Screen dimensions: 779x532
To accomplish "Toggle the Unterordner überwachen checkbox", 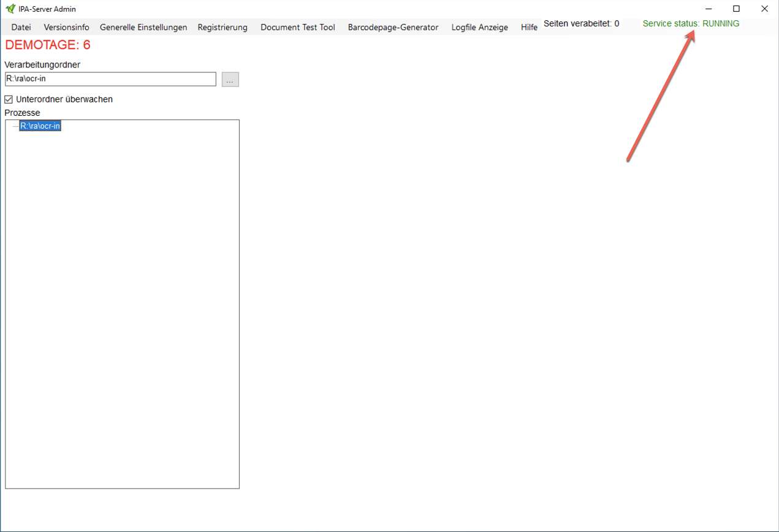I will click(9, 99).
